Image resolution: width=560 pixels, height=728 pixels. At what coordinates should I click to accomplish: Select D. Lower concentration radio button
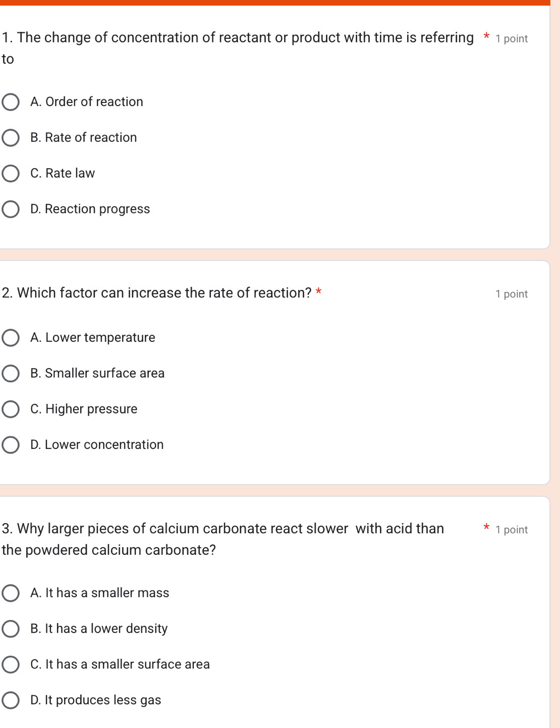click(x=11, y=445)
